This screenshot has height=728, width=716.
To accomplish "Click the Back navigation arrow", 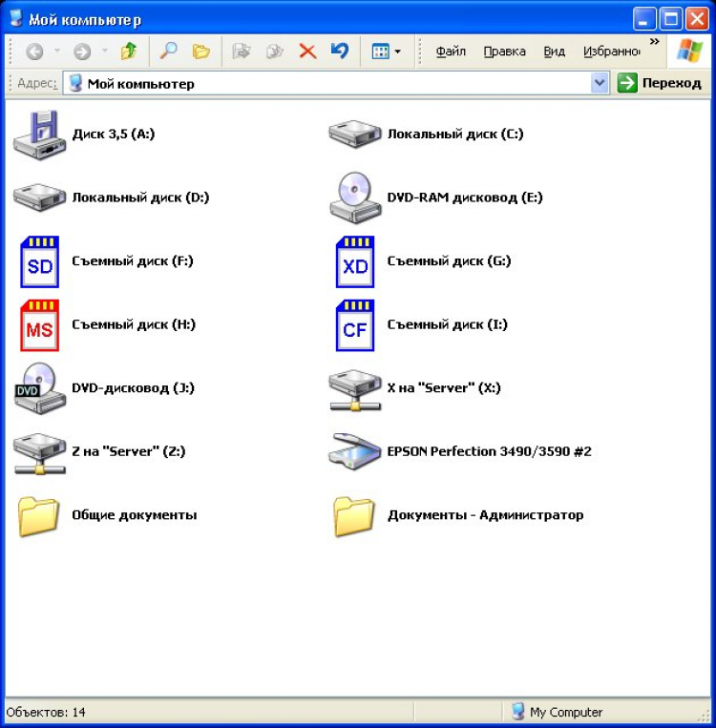I will pyautogui.click(x=35, y=52).
